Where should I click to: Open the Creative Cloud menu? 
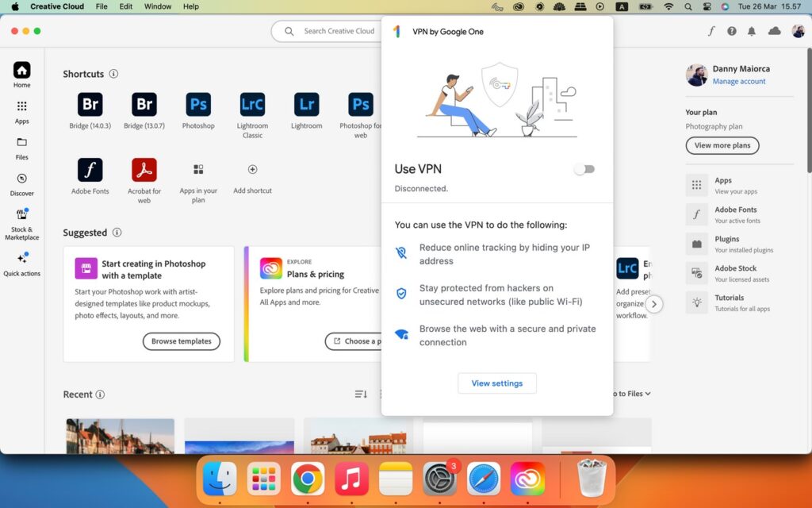point(57,6)
